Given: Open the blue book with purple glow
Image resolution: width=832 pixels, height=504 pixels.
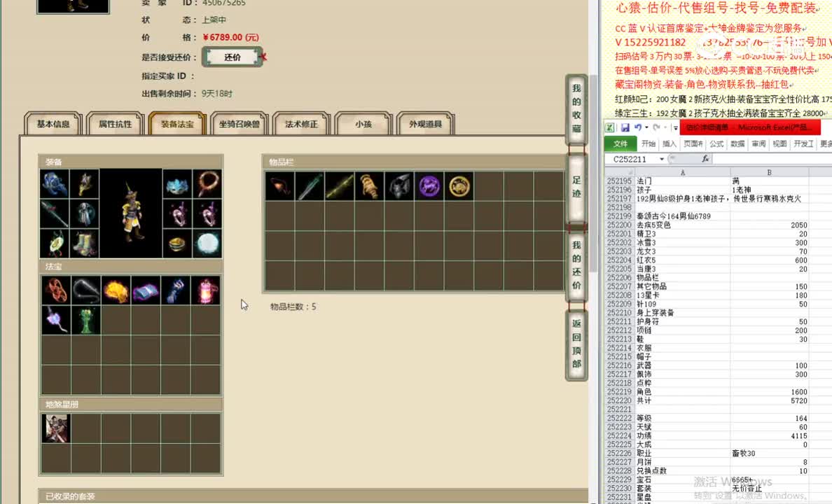Looking at the screenshot, I should [146, 290].
